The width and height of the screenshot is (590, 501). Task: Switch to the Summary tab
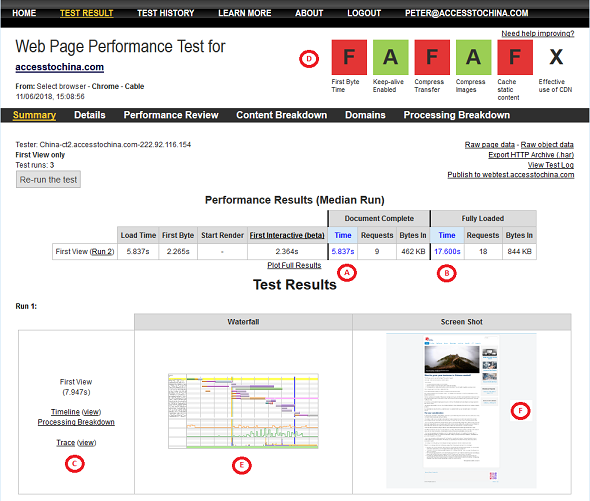coord(34,115)
